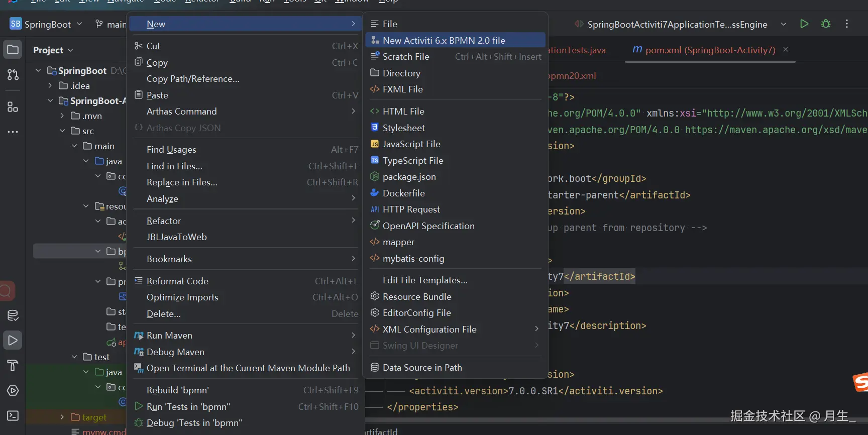Open the Run Maven submenu
Image resolution: width=868 pixels, height=435 pixels.
246,335
